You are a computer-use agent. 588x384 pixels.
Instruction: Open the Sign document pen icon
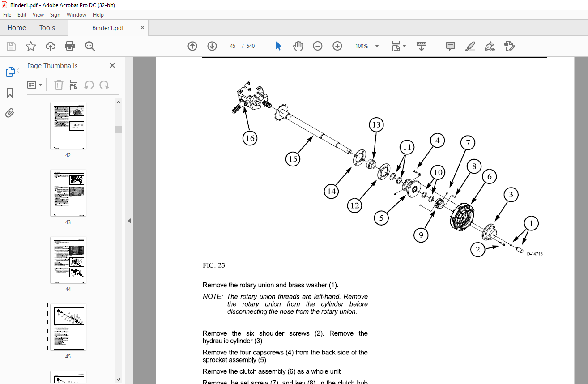[490, 46]
